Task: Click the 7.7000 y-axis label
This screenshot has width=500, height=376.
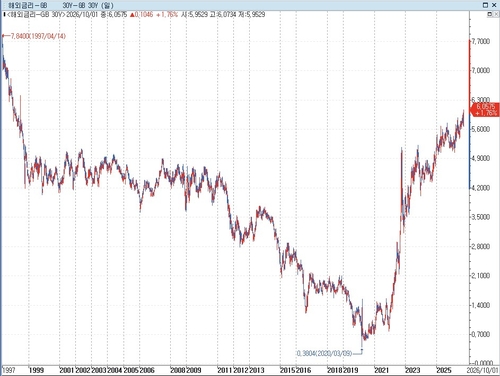Action: (x=481, y=41)
